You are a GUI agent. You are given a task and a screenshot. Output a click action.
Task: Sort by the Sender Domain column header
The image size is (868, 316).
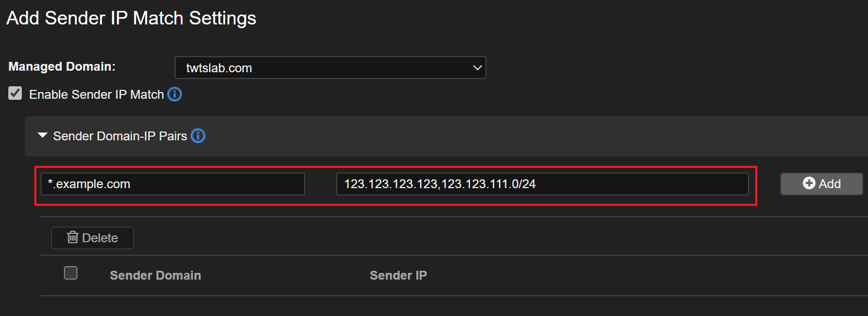click(155, 275)
